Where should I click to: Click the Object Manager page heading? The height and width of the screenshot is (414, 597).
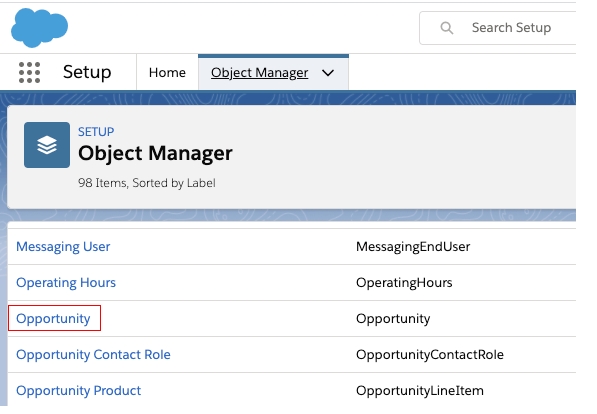point(155,153)
